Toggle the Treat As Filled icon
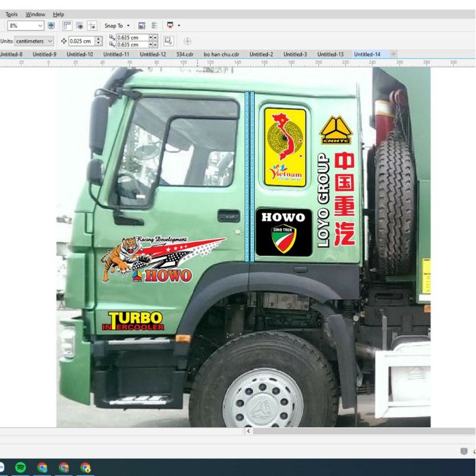Image resolution: width=476 pixels, height=476 pixels. (x=169, y=41)
